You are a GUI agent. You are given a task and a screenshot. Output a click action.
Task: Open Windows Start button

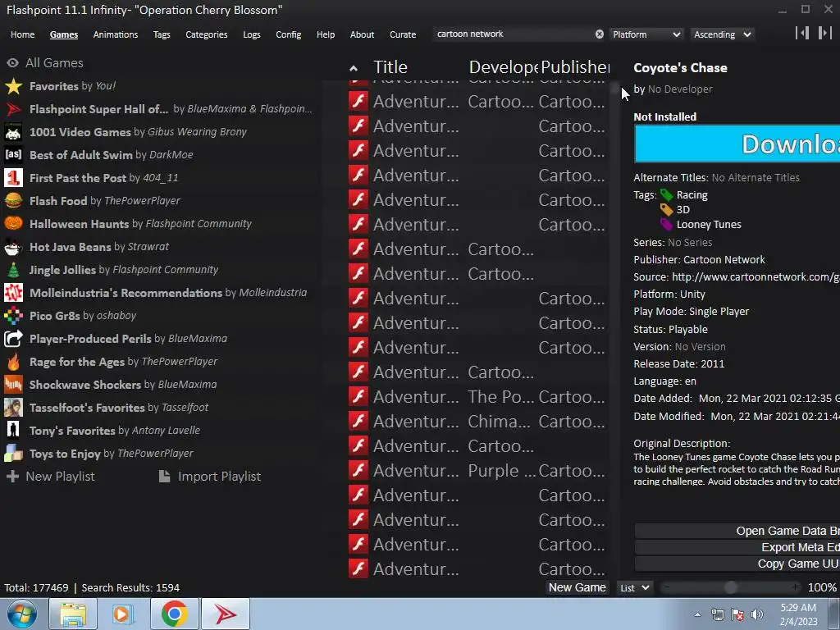(x=22, y=614)
